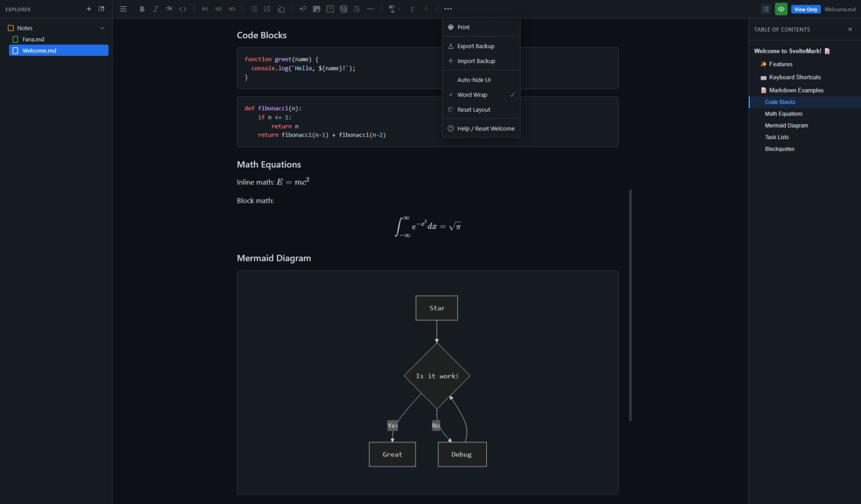This screenshot has width=861, height=504.
Task: Create a new note in the Explorer
Action: [x=89, y=9]
